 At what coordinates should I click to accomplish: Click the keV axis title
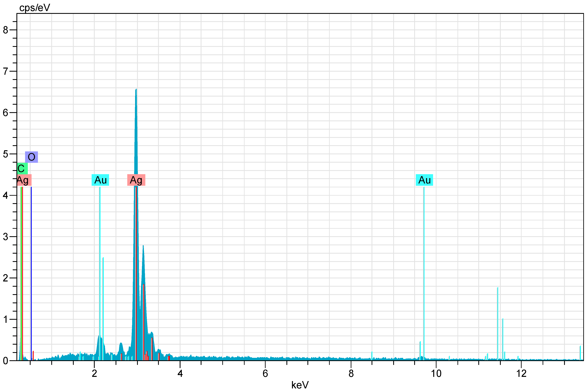click(x=300, y=385)
